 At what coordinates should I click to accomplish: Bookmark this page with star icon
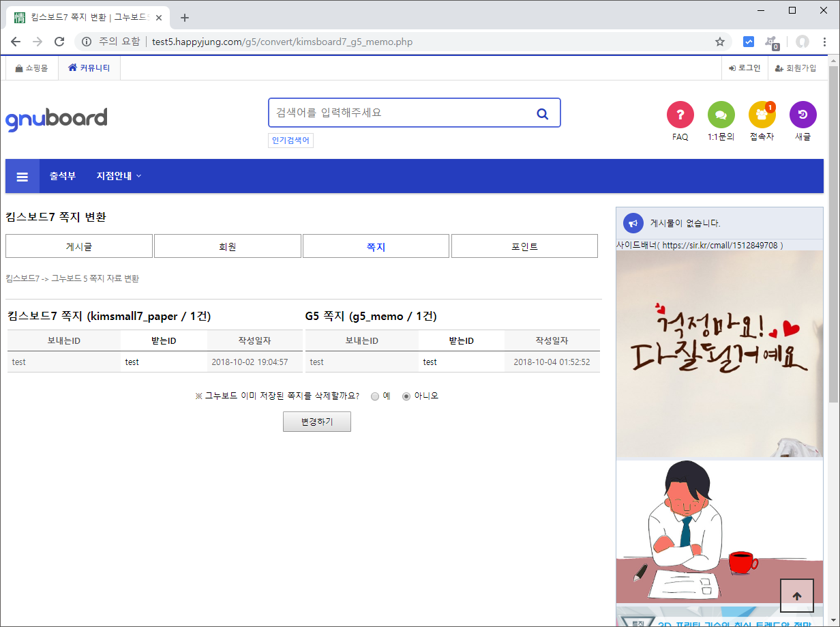coord(719,42)
